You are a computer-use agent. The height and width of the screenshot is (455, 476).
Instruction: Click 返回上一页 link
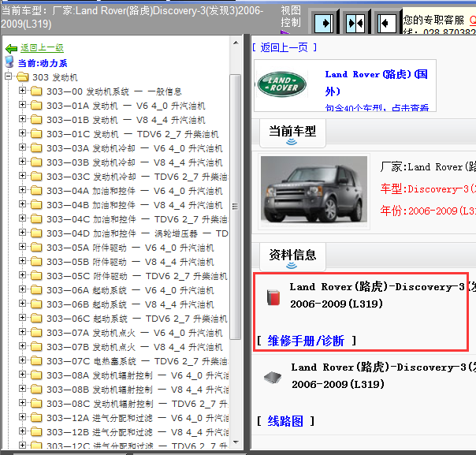point(284,47)
